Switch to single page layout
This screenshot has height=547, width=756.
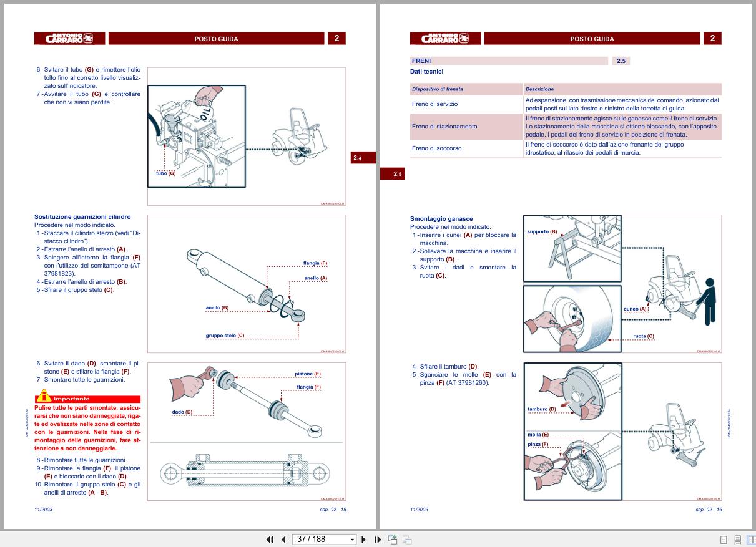click(724, 540)
